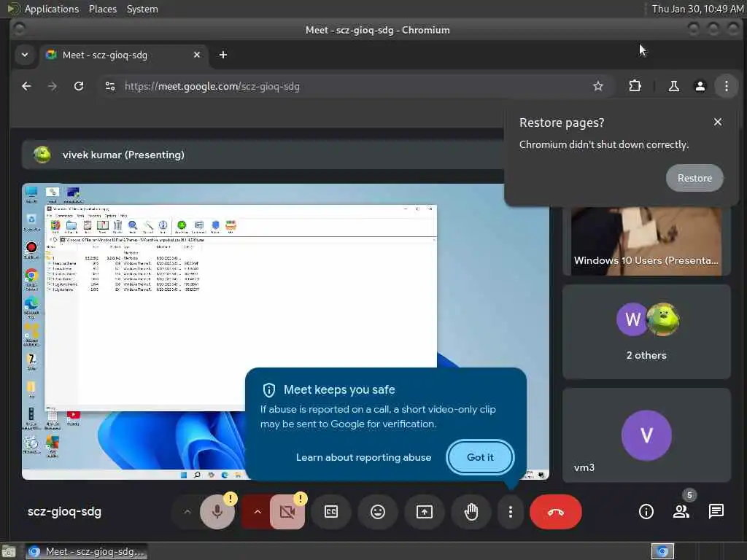The height and width of the screenshot is (560, 747).
Task: Turn on captions with the CC button
Action: [x=331, y=512]
